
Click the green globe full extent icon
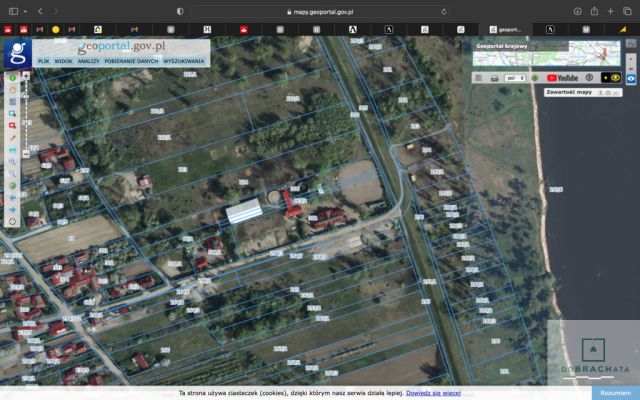click(12, 185)
